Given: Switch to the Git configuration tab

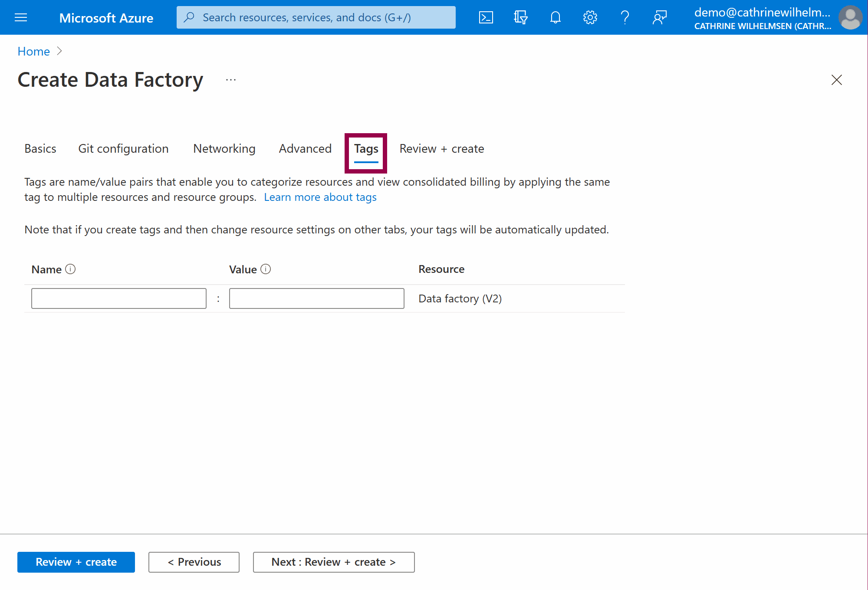Looking at the screenshot, I should pyautogui.click(x=123, y=148).
